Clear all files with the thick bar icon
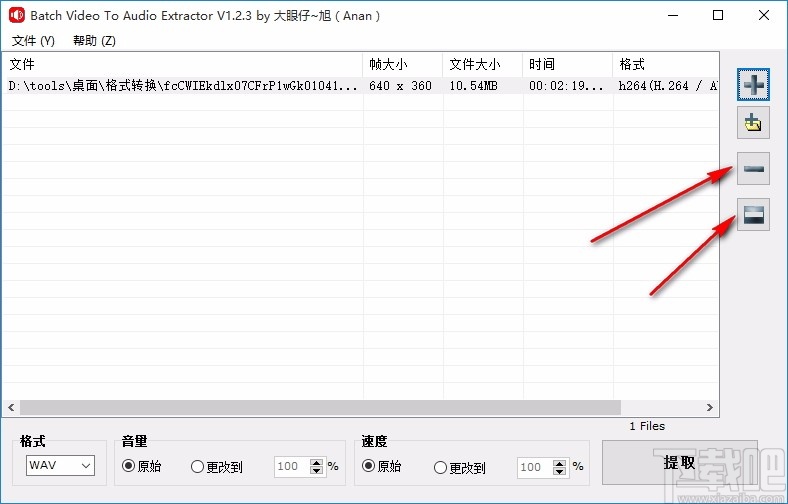Image resolution: width=788 pixels, height=504 pixels. pos(753,215)
